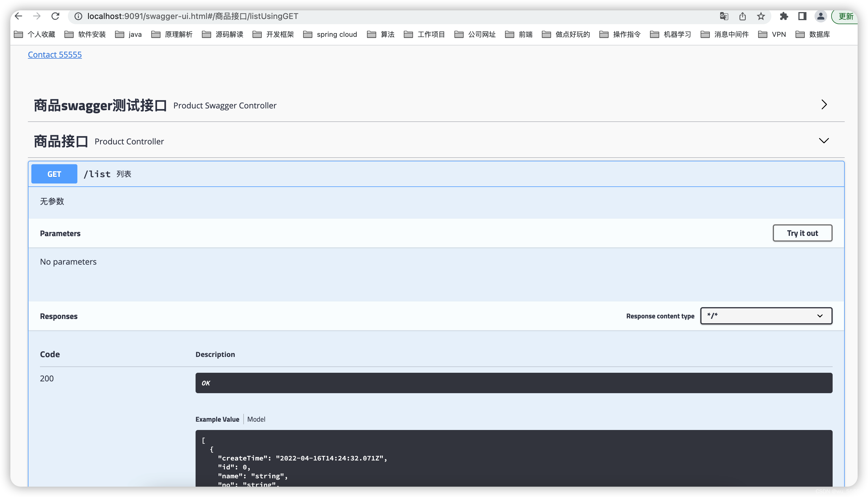Click the bookmark star icon in browser toolbar
Image resolution: width=868 pixels, height=497 pixels.
762,16
